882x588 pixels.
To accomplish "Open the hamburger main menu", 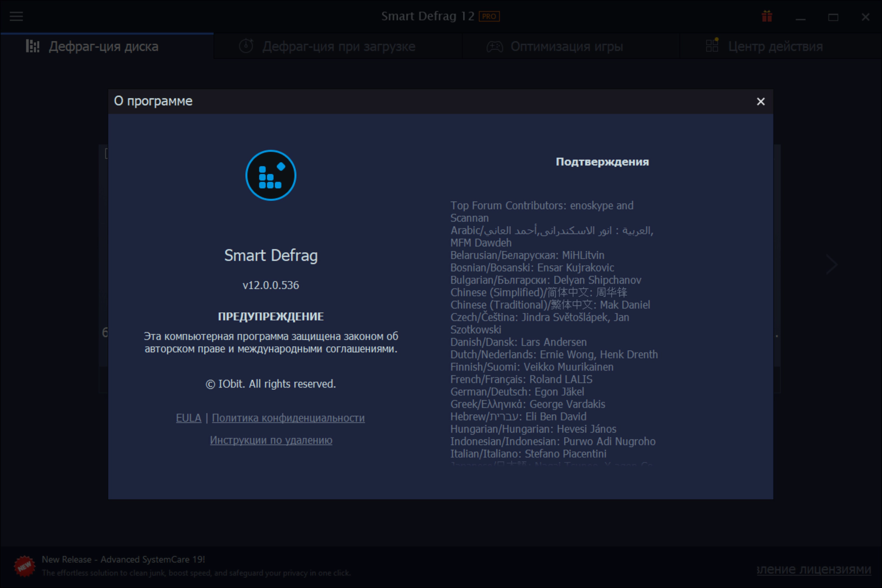I will (16, 17).
